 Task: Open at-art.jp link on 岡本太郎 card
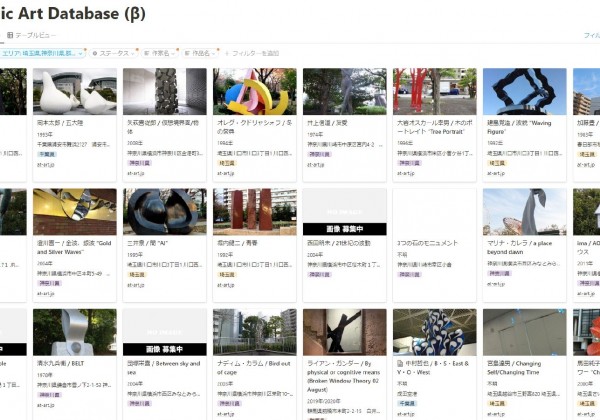[x=46, y=165]
